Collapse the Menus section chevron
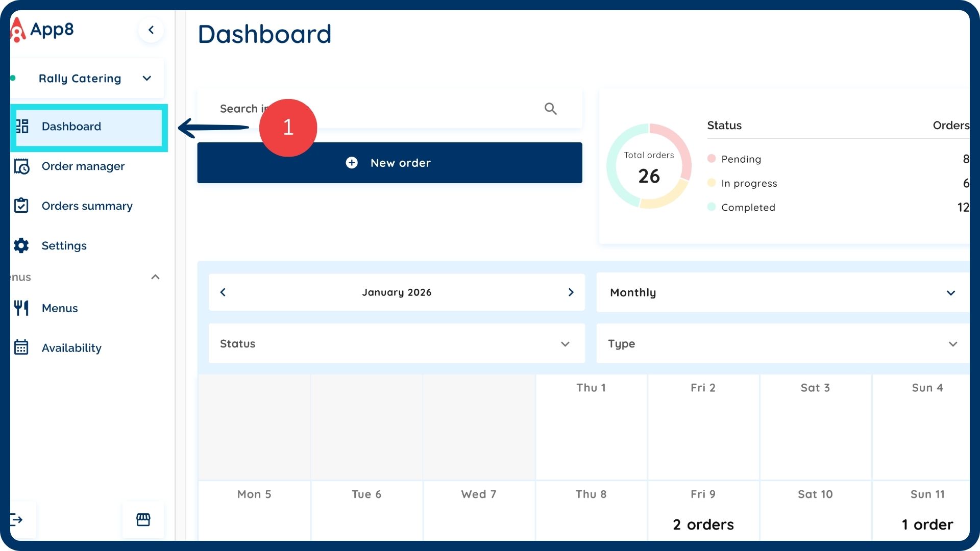 point(156,277)
